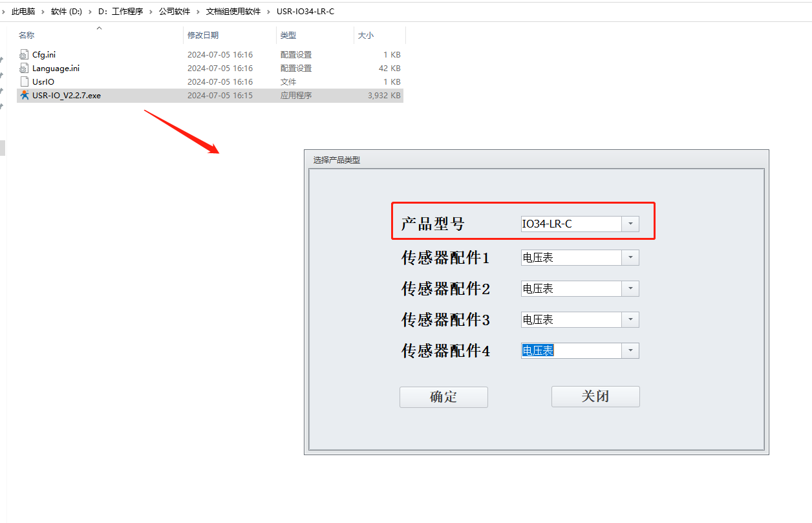Open the 传感器配件3 dropdown arrow
The image size is (812, 523).
[x=630, y=320]
